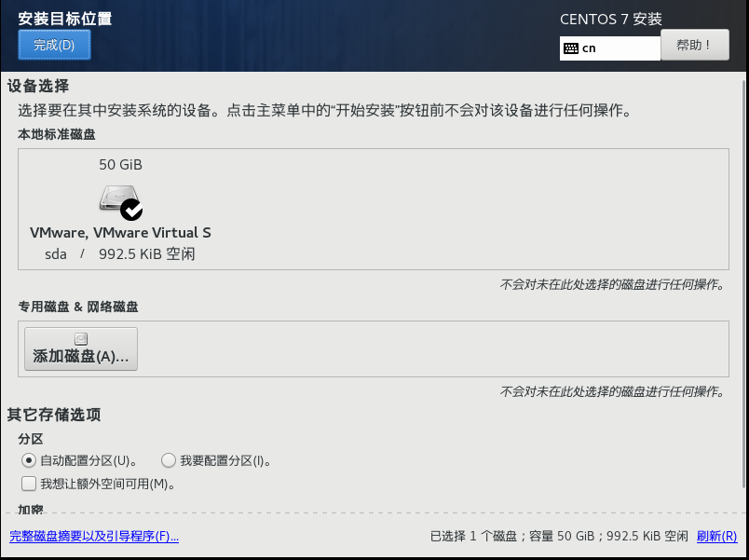
Task: Click the 设备选择 section heading
Action: point(38,86)
